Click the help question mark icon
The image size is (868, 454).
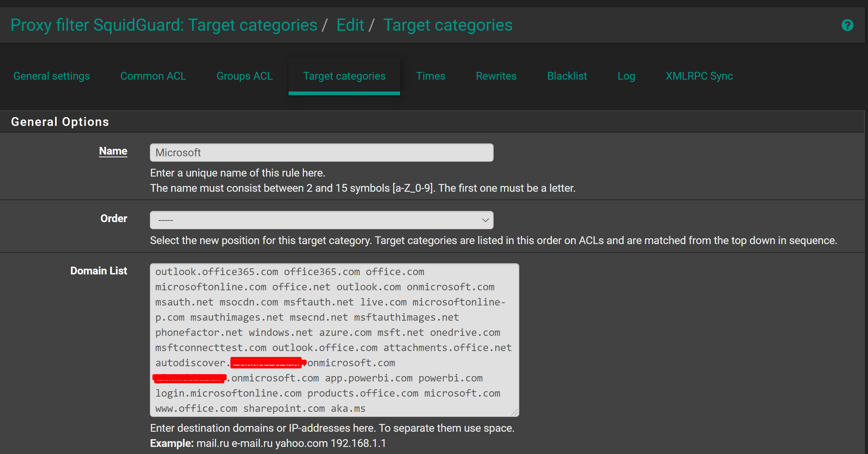[x=847, y=25]
